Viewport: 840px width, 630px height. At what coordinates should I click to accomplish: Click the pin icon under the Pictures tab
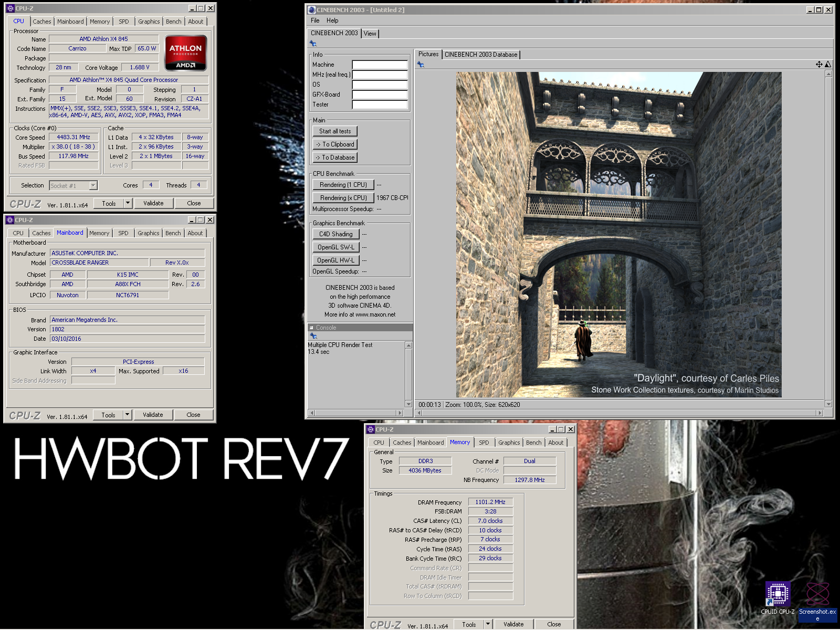(421, 65)
